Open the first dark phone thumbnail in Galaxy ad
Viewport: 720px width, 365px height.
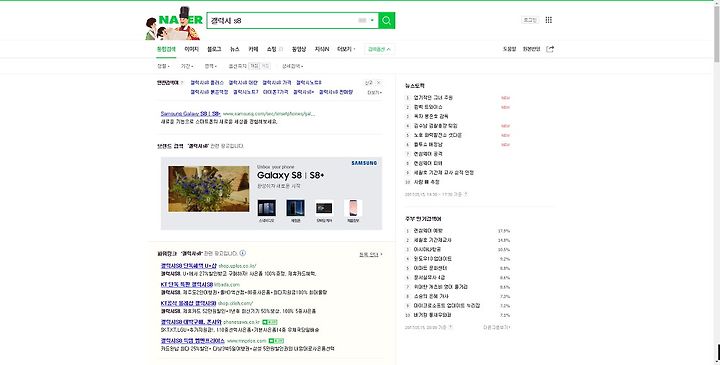pyautogui.click(x=267, y=208)
